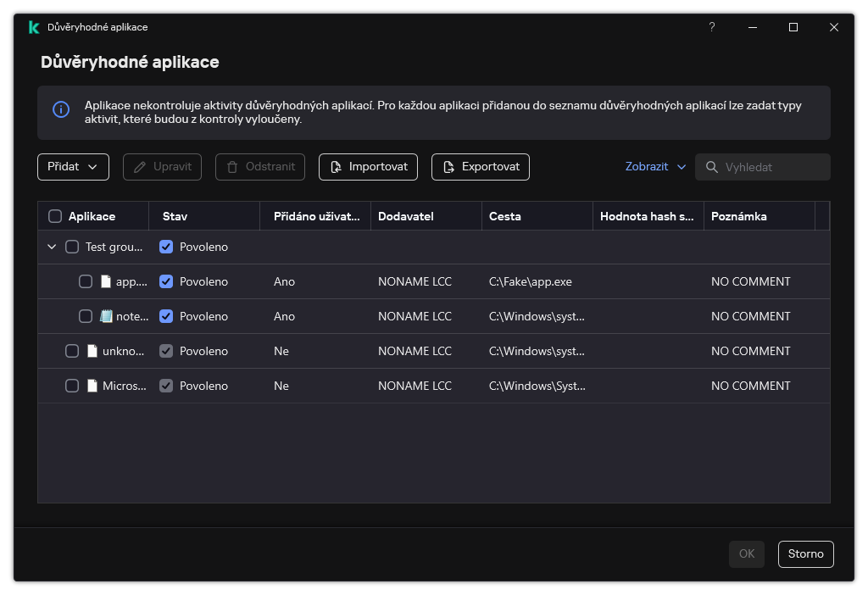Screen dimensions: 868x595
Task: Uncheck Povoleno status for Test group
Action: [166, 247]
